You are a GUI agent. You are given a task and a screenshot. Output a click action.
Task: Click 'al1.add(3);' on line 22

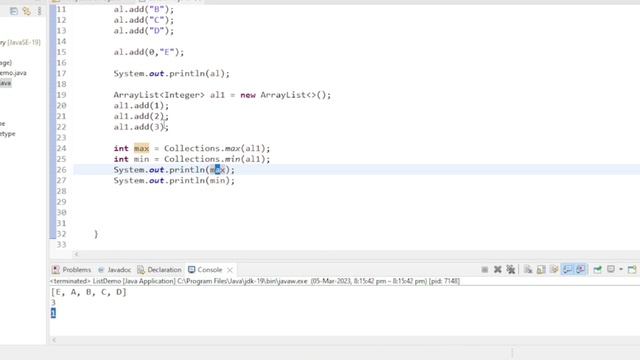coord(141,127)
